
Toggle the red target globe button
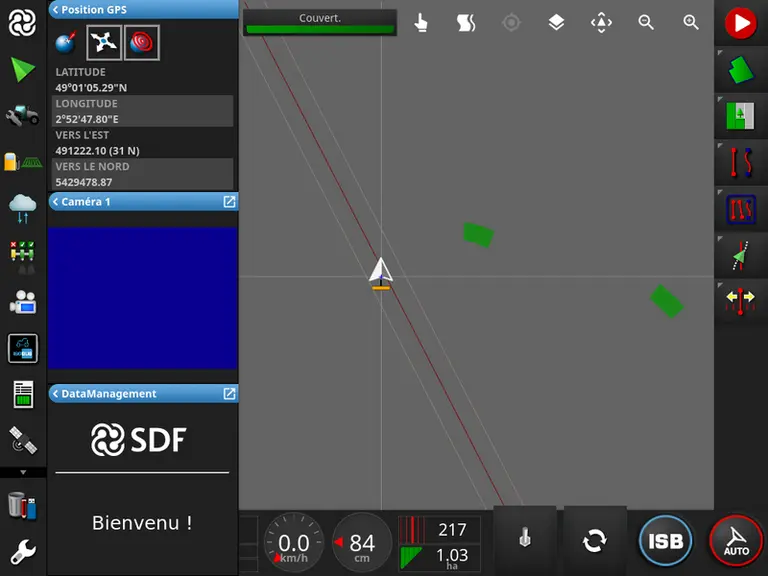point(142,43)
